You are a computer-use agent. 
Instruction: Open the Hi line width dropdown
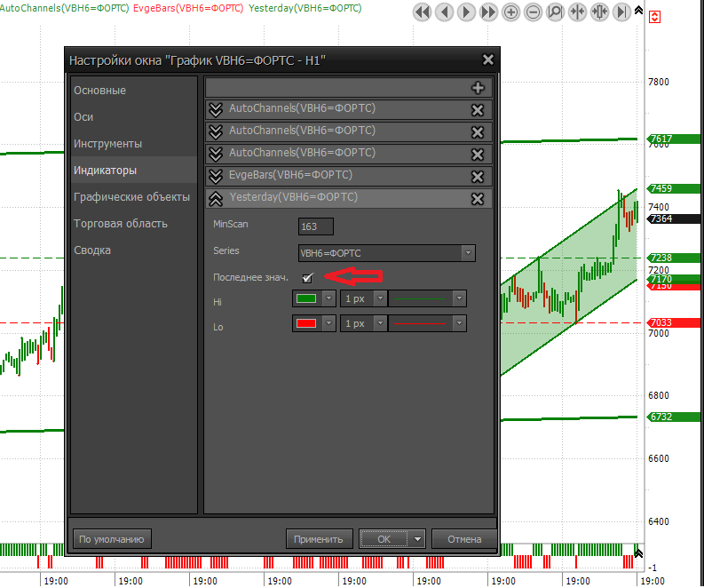(x=380, y=298)
